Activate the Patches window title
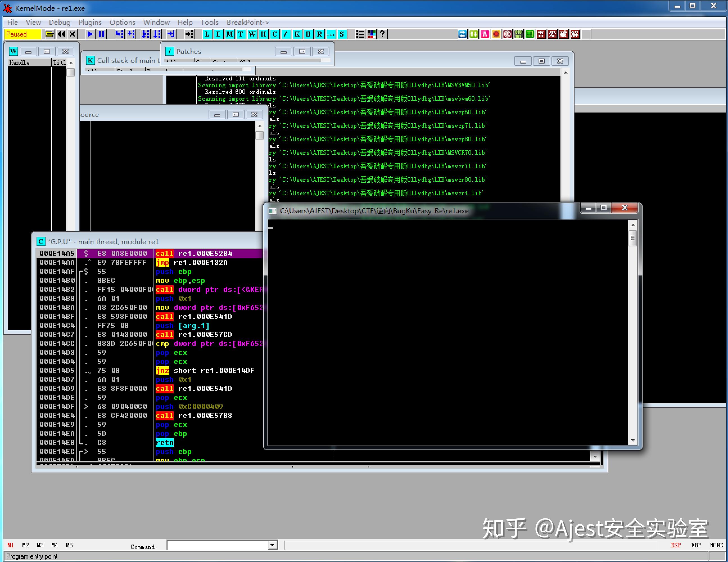The width and height of the screenshot is (728, 562). tap(189, 51)
